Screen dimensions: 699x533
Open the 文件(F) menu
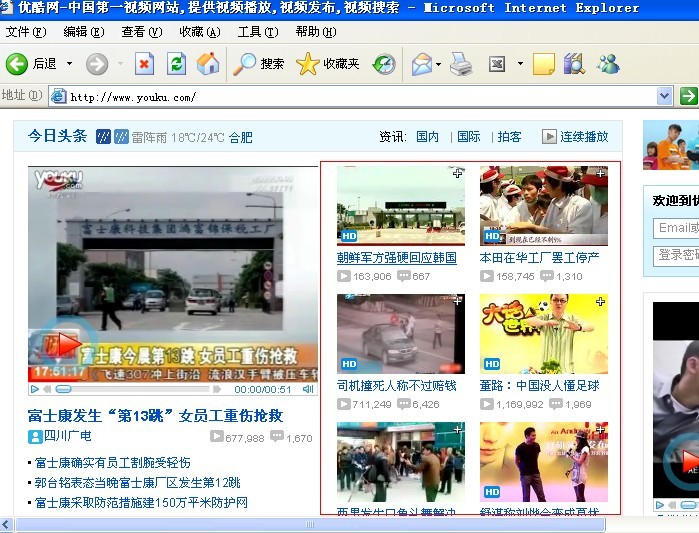25,32
